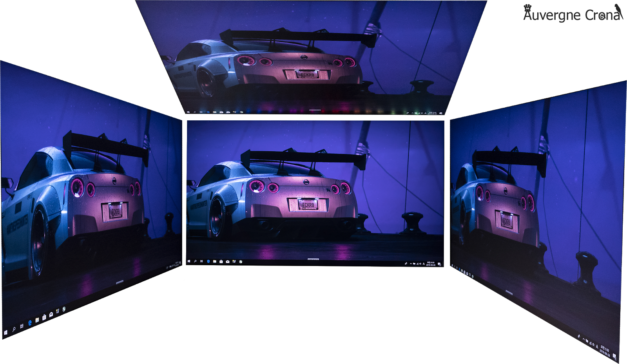Open the green globe app on center screen taskbar

tap(240, 261)
